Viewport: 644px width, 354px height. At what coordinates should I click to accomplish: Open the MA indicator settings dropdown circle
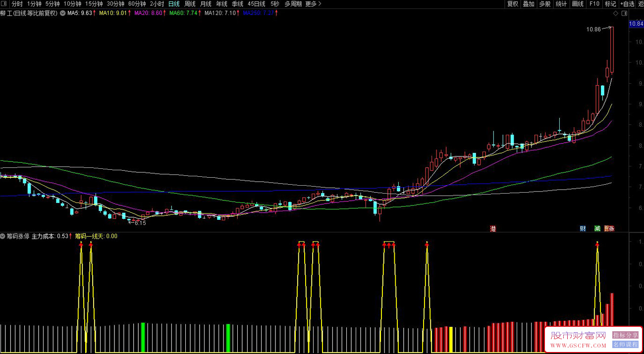click(x=62, y=13)
